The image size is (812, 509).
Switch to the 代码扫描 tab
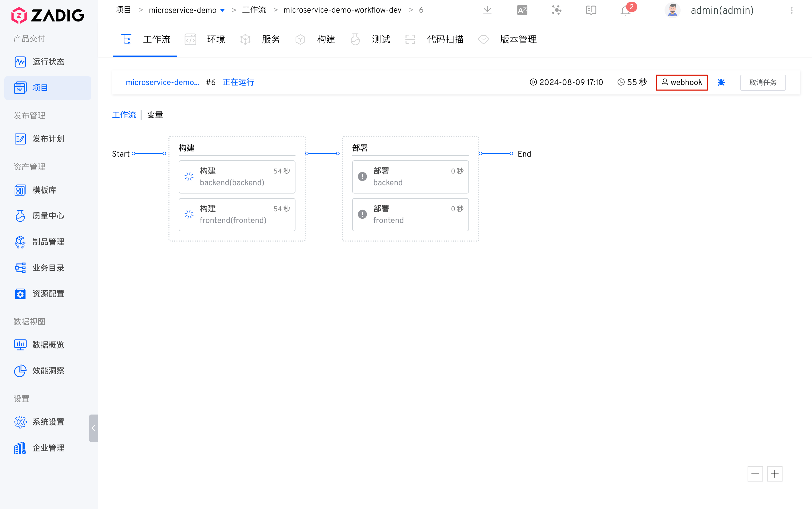(x=434, y=40)
